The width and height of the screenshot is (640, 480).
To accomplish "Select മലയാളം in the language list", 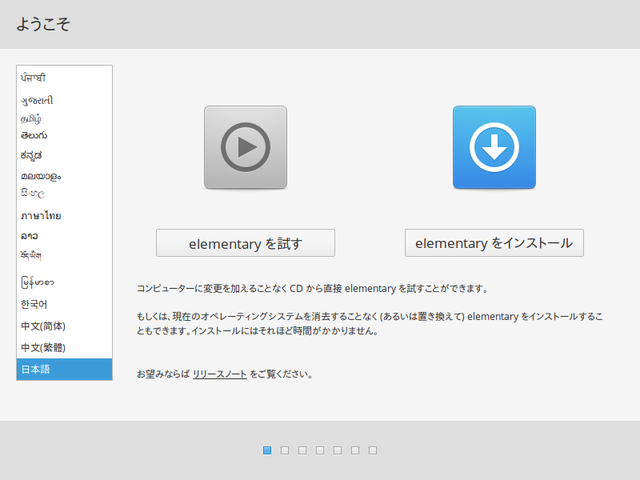I will point(64,176).
